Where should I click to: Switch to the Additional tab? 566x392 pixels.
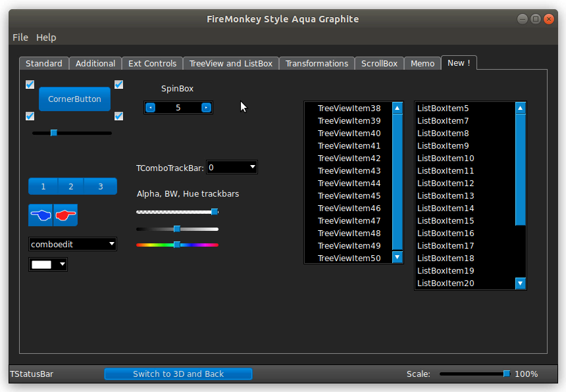[95, 64]
